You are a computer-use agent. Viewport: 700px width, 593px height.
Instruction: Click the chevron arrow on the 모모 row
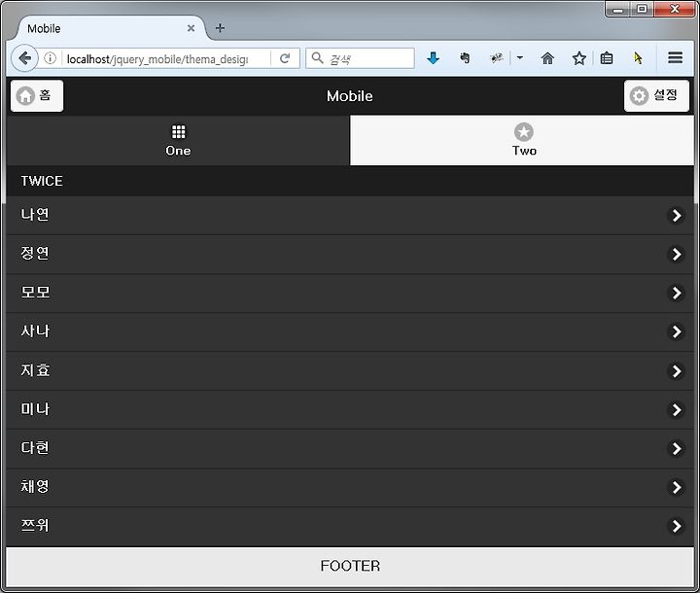[677, 293]
